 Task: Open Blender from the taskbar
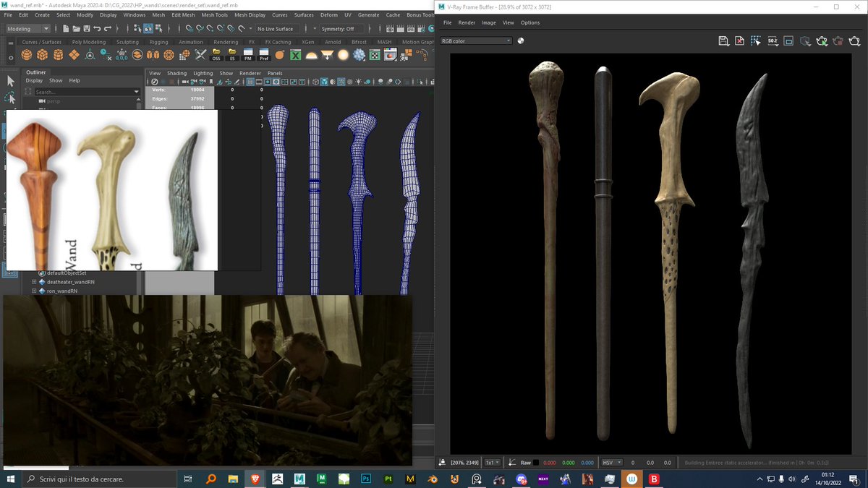433,479
